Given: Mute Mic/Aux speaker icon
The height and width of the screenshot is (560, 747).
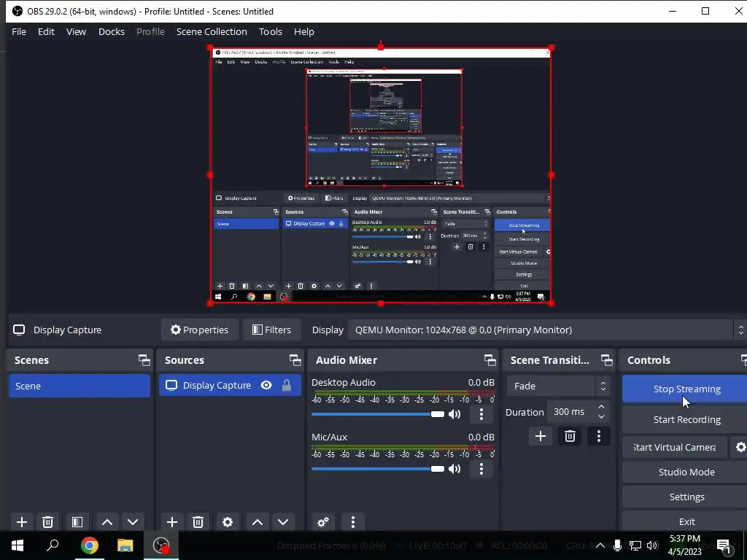Looking at the screenshot, I should point(454,469).
